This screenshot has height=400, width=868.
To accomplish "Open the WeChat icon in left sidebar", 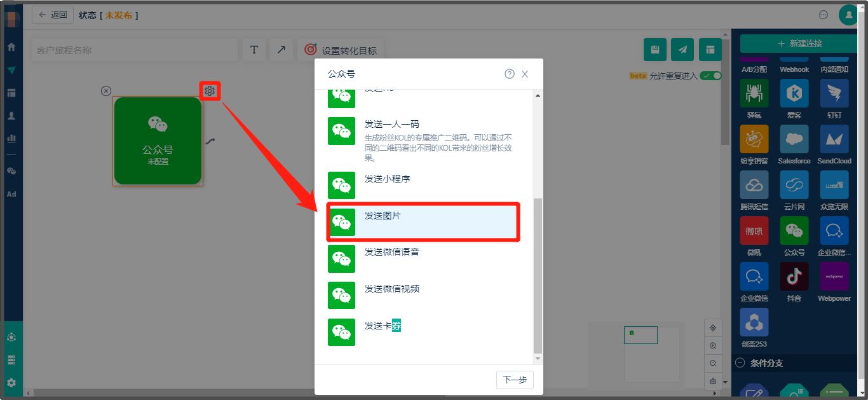I will click(11, 171).
